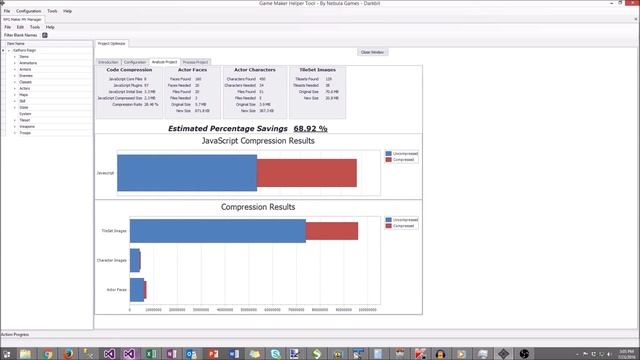The height and width of the screenshot is (360, 640).
Task: Click the Character Images bar
Action: 135,260
